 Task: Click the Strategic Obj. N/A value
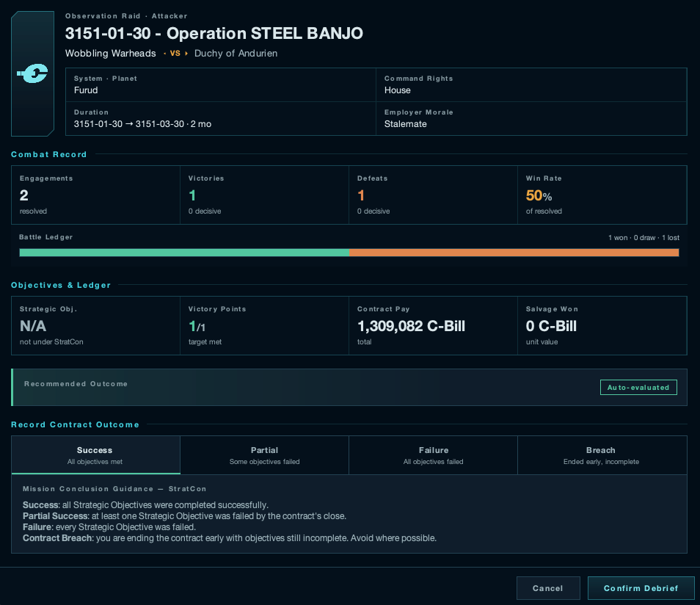pyautogui.click(x=33, y=326)
